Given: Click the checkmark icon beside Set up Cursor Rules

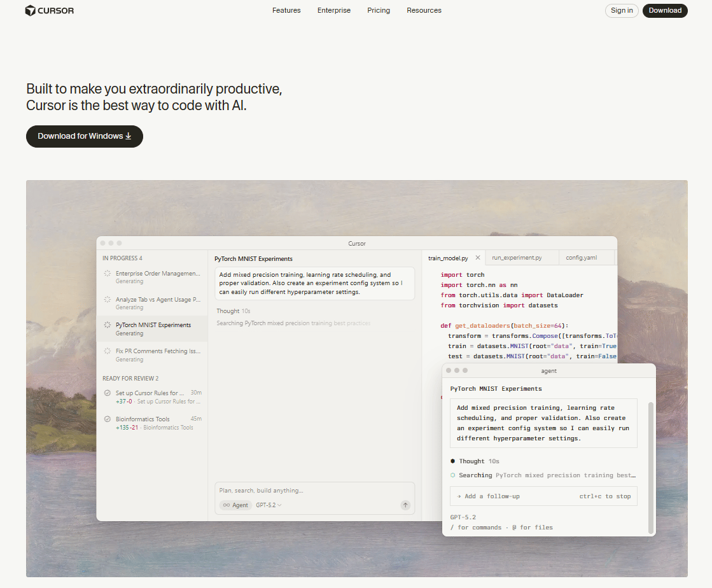Looking at the screenshot, I should point(107,393).
